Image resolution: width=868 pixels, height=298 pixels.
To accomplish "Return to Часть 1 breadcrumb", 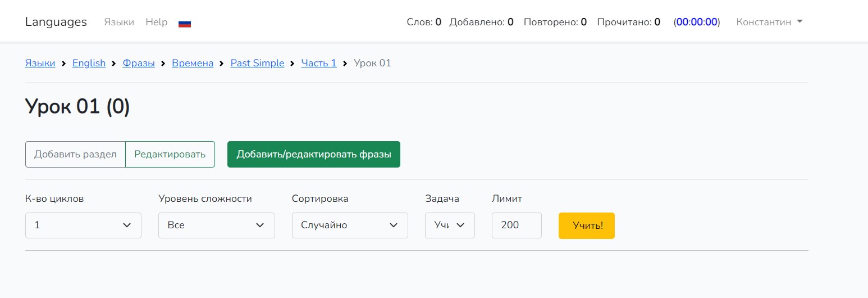I will tap(319, 63).
